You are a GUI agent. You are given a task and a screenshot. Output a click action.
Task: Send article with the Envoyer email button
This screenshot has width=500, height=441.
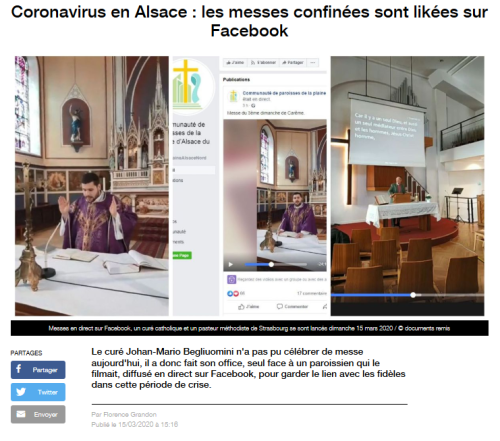[x=38, y=414]
